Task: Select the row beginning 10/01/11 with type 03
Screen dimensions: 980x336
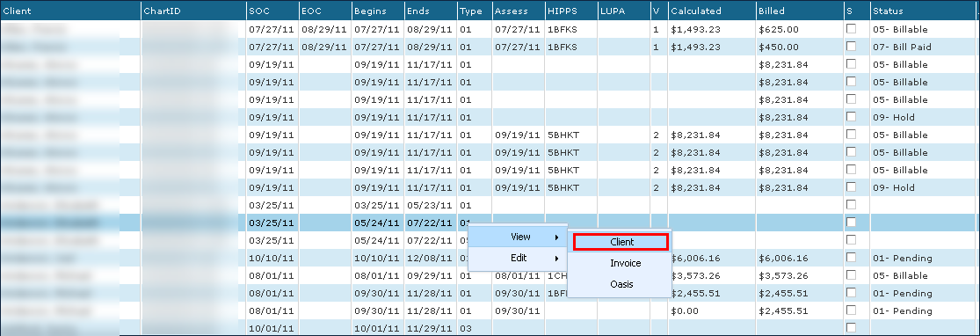Action: pyautogui.click(x=490, y=328)
